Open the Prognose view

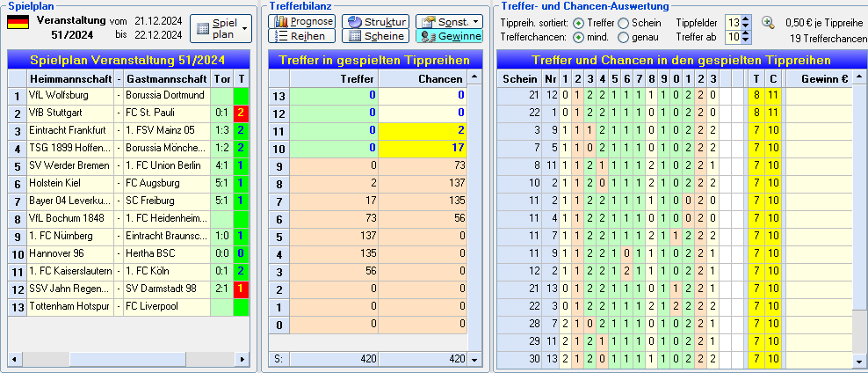(x=301, y=22)
